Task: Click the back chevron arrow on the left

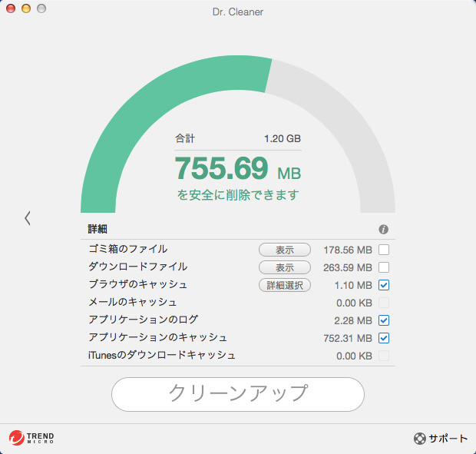Action: click(28, 218)
